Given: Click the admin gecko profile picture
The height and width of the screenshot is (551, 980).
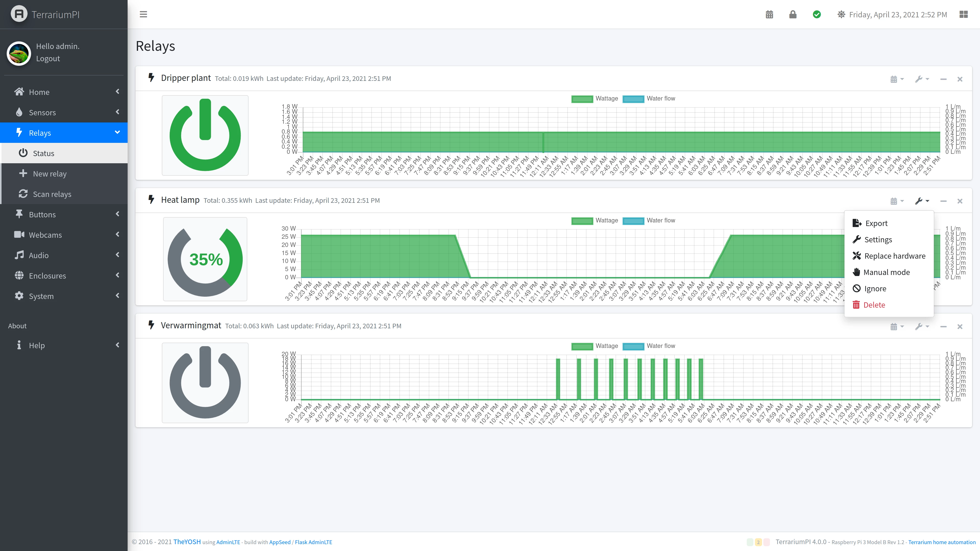Looking at the screenshot, I should click(19, 54).
